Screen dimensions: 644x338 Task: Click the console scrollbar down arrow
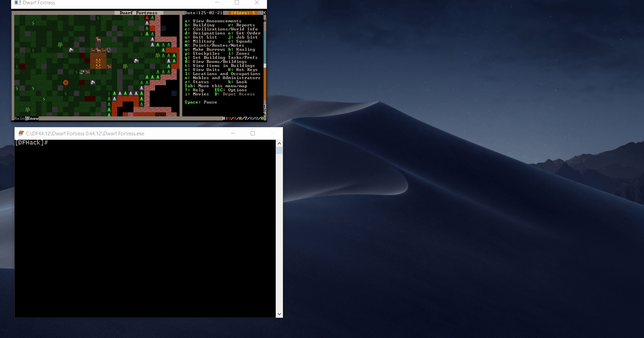[x=279, y=314]
